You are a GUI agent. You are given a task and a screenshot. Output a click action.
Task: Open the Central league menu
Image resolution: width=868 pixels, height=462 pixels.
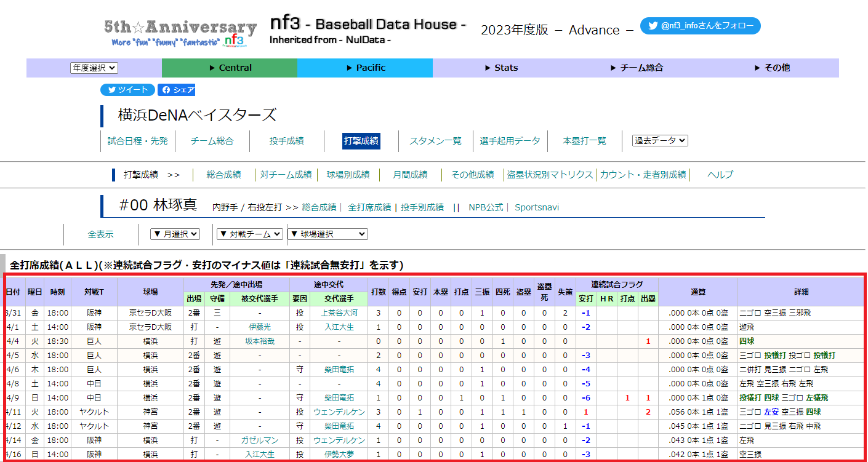[230, 68]
